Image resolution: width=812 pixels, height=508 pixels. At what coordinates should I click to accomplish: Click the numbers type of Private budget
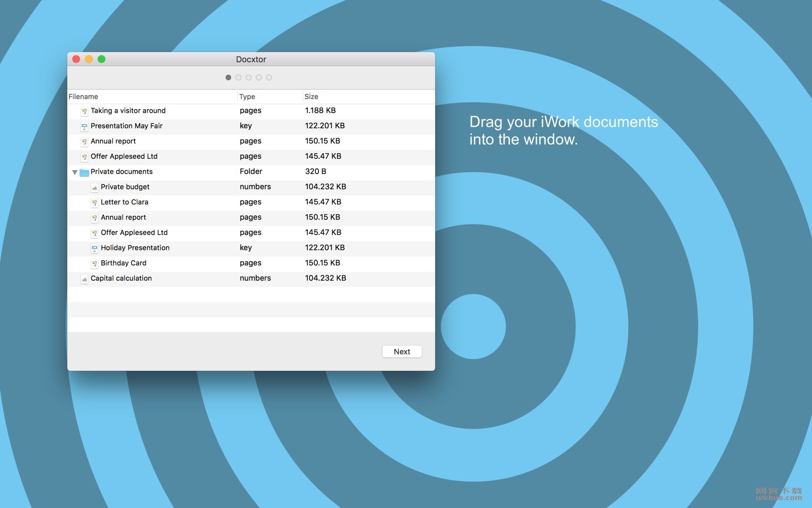(x=255, y=187)
